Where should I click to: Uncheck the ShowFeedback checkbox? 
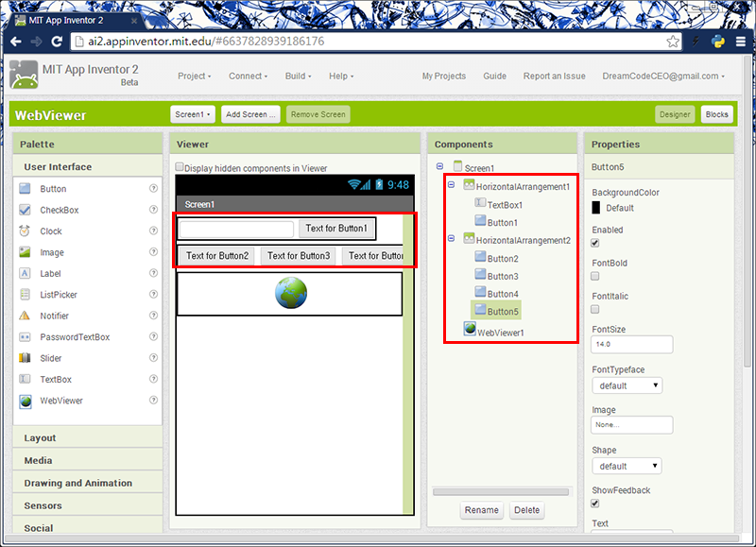[x=595, y=504]
